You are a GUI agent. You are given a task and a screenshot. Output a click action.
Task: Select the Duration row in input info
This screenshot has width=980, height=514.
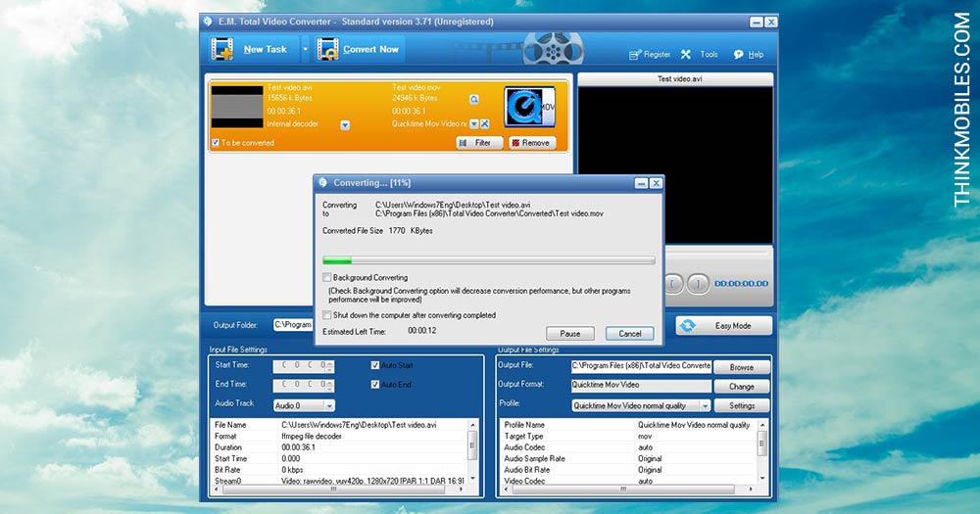[x=339, y=447]
